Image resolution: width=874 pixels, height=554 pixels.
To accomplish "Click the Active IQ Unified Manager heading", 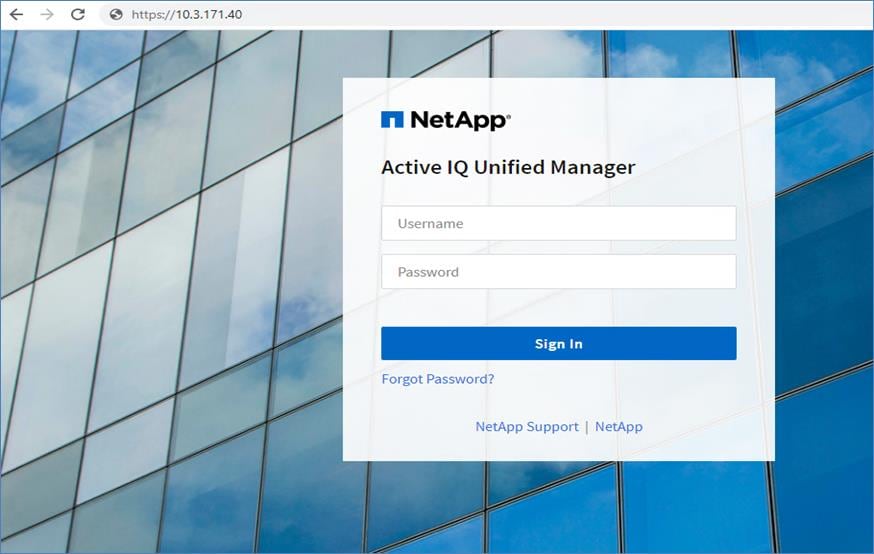I will (x=508, y=167).
